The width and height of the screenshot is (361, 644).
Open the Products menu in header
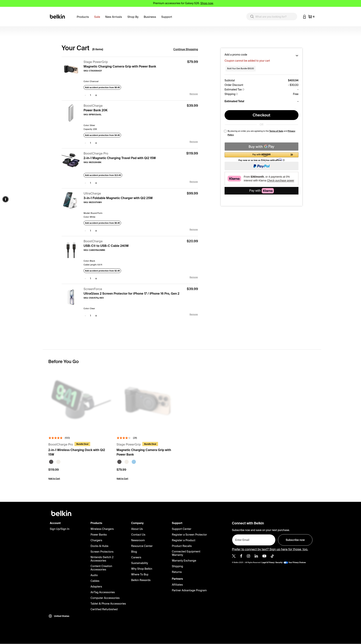[83, 17]
